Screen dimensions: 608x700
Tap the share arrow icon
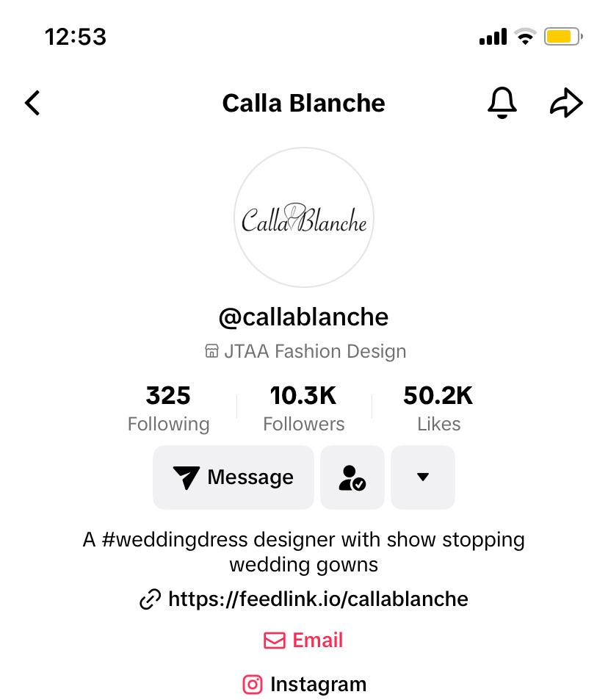(x=566, y=104)
